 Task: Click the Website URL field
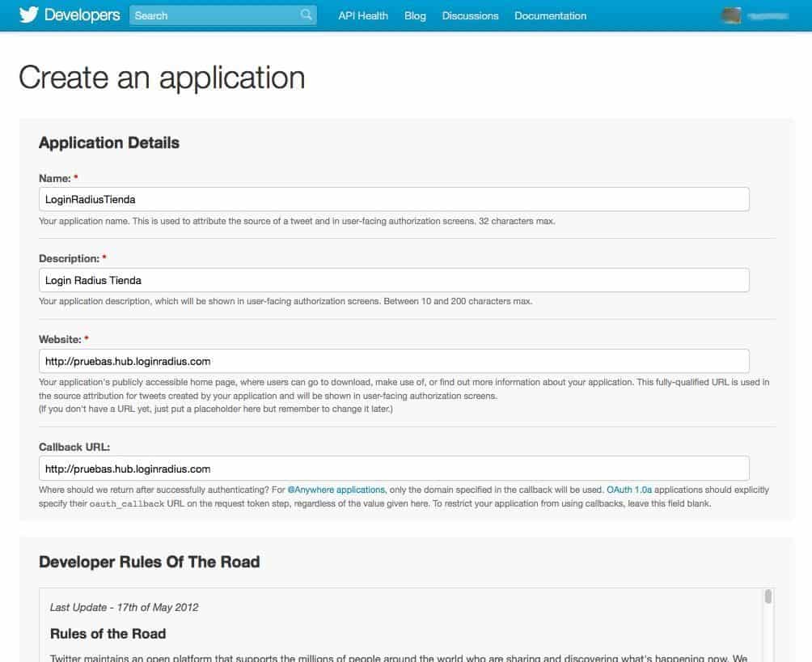(x=394, y=361)
